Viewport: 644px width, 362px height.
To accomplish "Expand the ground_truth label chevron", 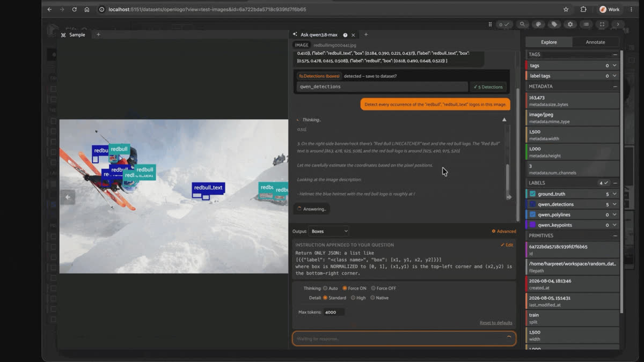I will (x=614, y=194).
